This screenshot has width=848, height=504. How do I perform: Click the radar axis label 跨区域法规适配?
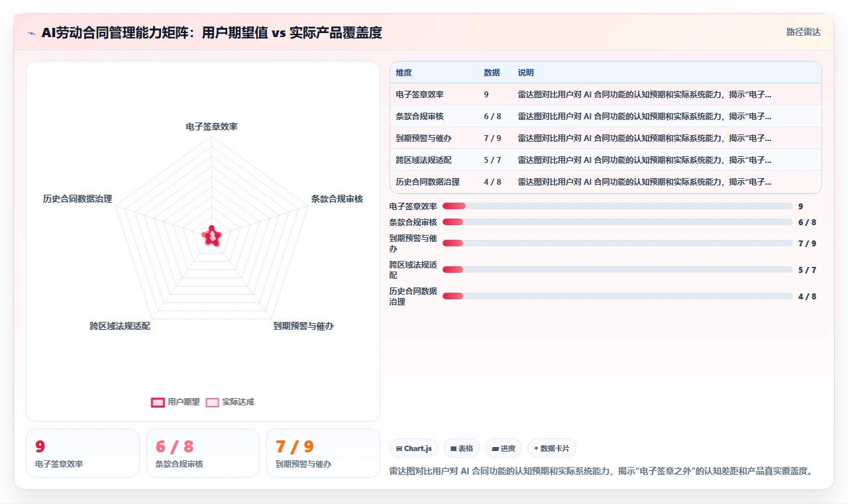[120, 326]
